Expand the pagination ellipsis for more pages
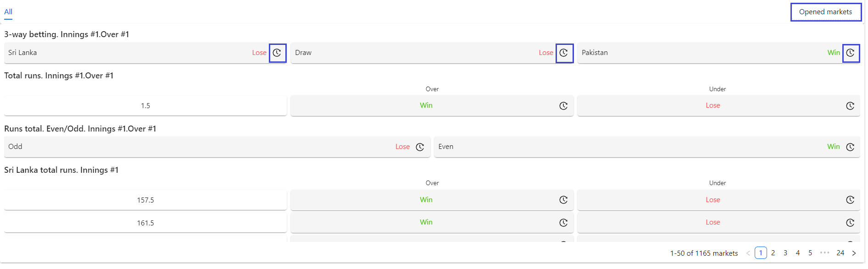The image size is (868, 269). click(x=824, y=253)
